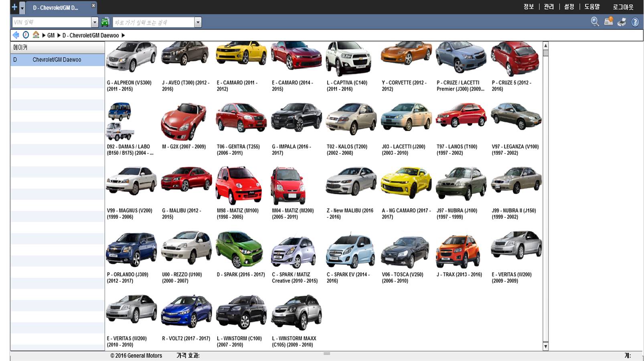Click D - Chevrolet/GM Daewoo breadcrumb

(x=91, y=35)
